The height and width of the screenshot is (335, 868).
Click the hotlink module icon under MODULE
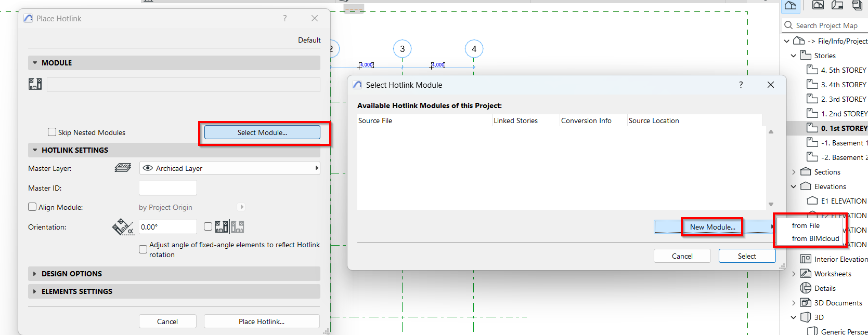35,84
